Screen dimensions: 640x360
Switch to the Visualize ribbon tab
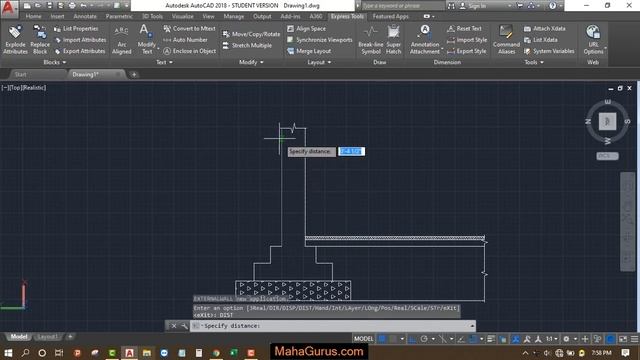[182, 16]
